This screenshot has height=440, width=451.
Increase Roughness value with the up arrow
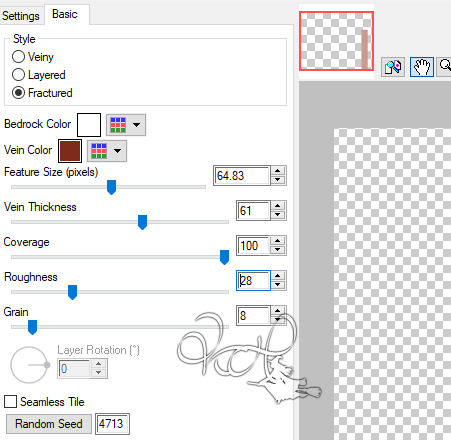[x=278, y=276]
